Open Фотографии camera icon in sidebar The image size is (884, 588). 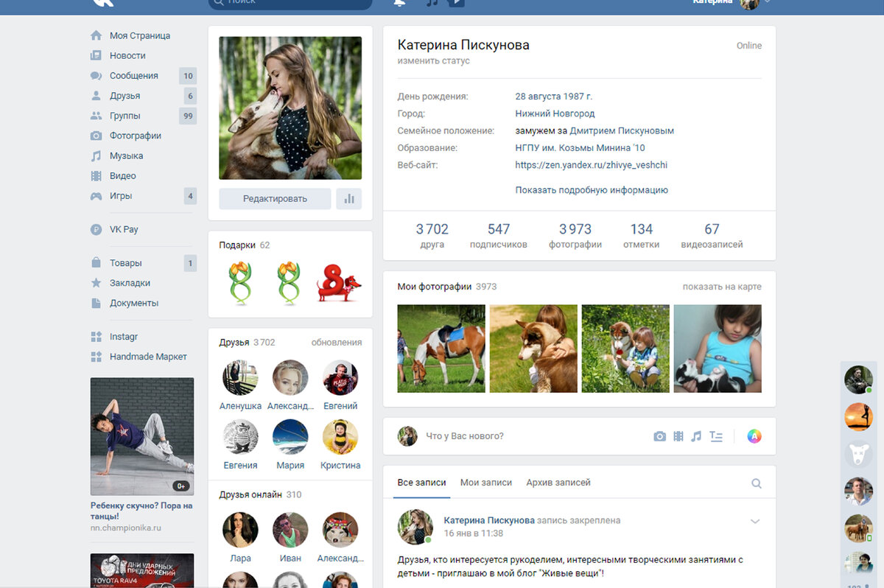[96, 136]
